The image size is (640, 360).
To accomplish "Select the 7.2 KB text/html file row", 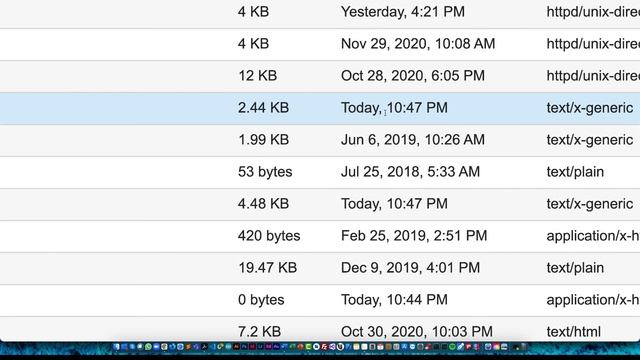I will coord(320,329).
